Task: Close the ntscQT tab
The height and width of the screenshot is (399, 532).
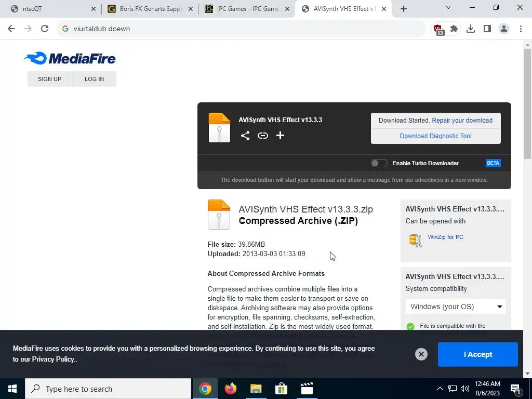Action: pos(94,9)
